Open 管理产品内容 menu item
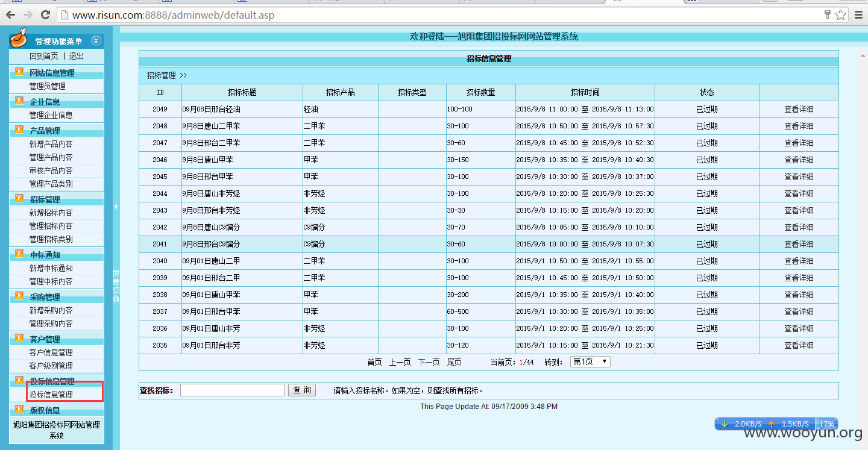 click(x=51, y=157)
